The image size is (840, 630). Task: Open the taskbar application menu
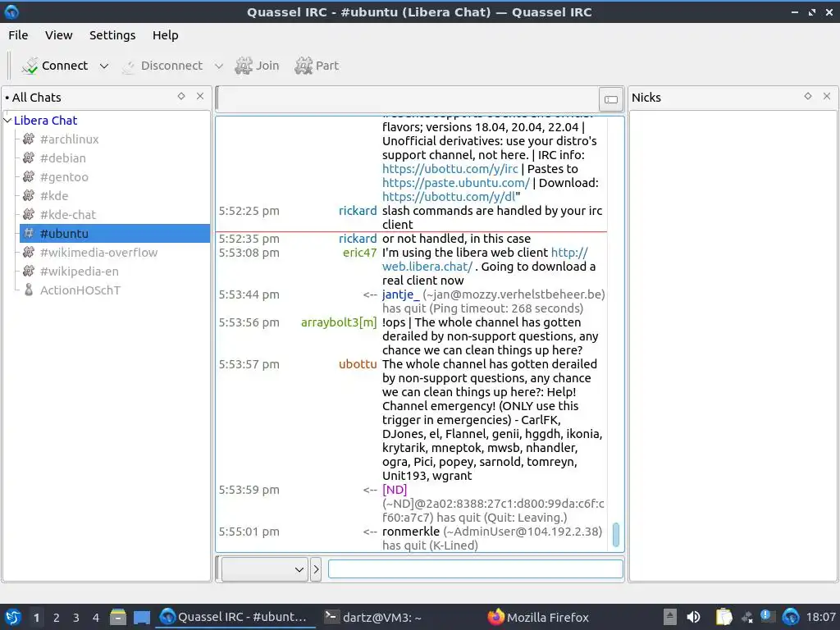(x=13, y=617)
